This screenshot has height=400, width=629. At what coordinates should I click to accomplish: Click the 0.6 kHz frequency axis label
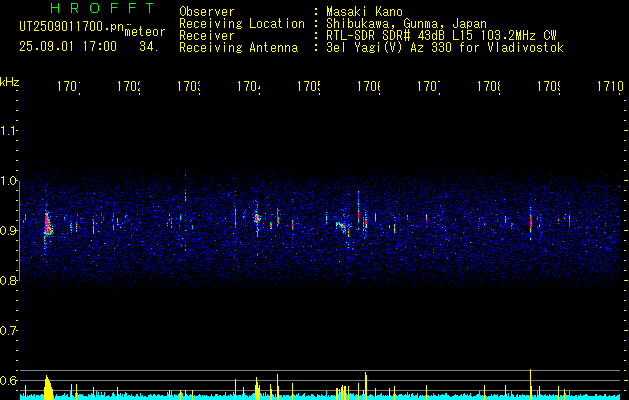pos(8,380)
